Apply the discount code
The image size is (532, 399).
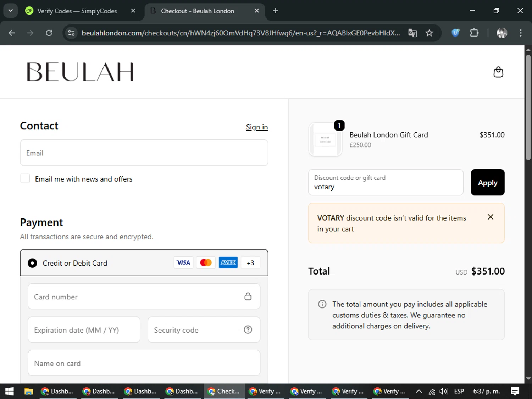[488, 182]
